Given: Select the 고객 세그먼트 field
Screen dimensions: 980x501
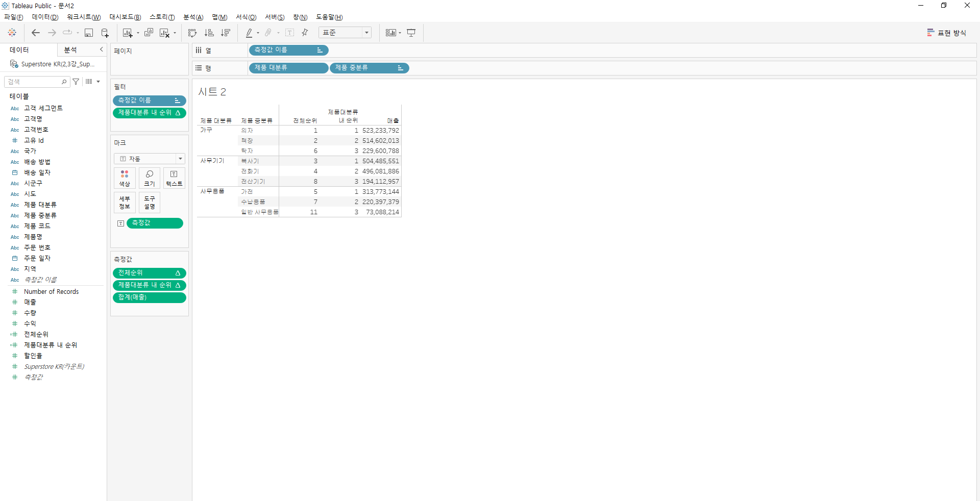Looking at the screenshot, I should 43,108.
